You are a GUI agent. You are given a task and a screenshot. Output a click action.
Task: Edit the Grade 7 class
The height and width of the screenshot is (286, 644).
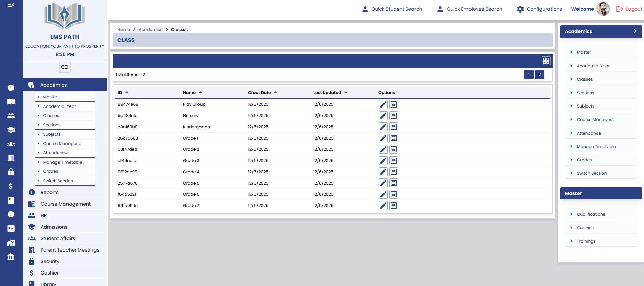pyautogui.click(x=383, y=206)
